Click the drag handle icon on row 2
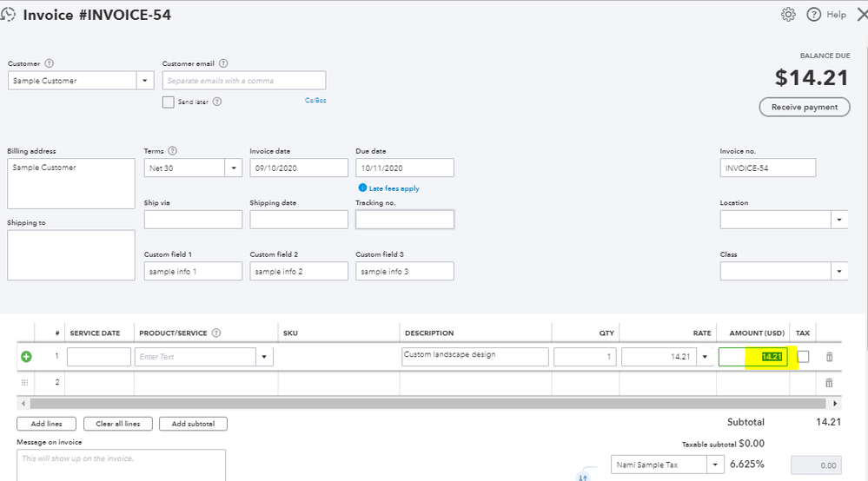868x481 pixels. [x=24, y=383]
